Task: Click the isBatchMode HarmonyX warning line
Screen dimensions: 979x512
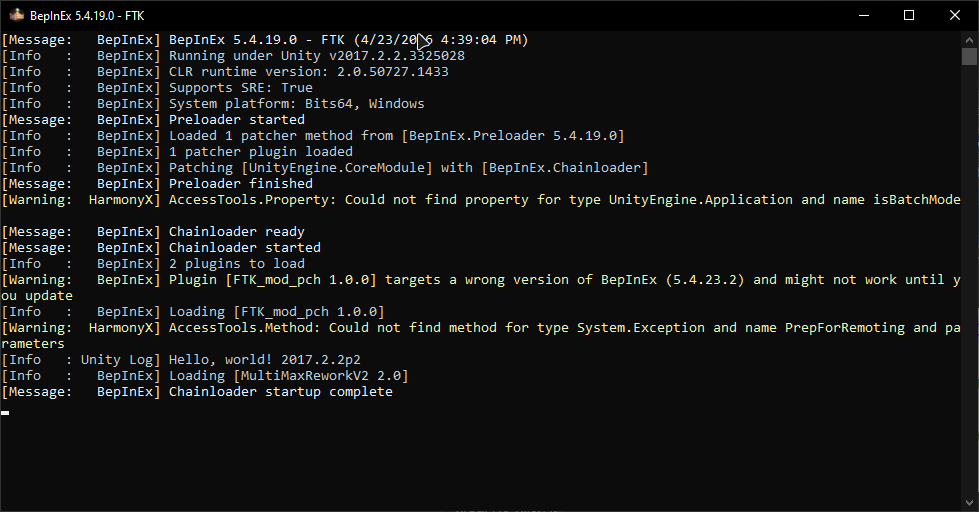Action: 481,200
